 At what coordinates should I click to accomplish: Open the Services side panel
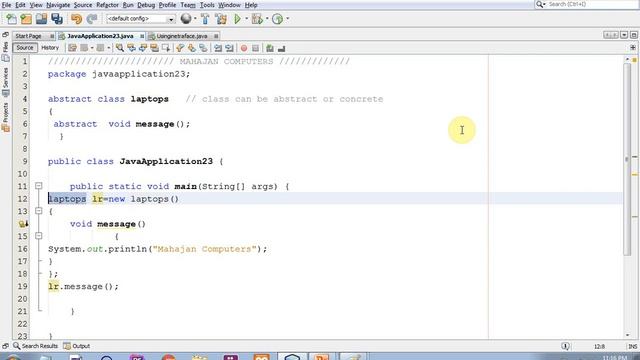click(5, 82)
